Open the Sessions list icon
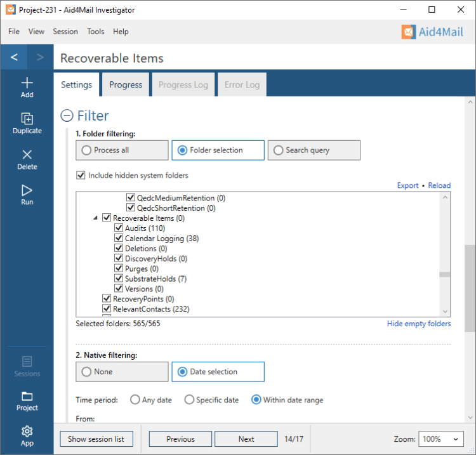476x455 pixels. pos(27,367)
